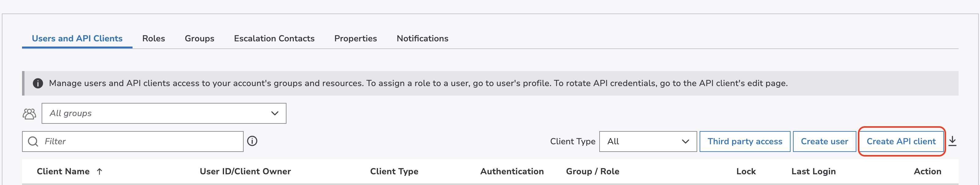Click the Lock column header
Image resolution: width=980 pixels, height=185 pixels.
(x=746, y=172)
